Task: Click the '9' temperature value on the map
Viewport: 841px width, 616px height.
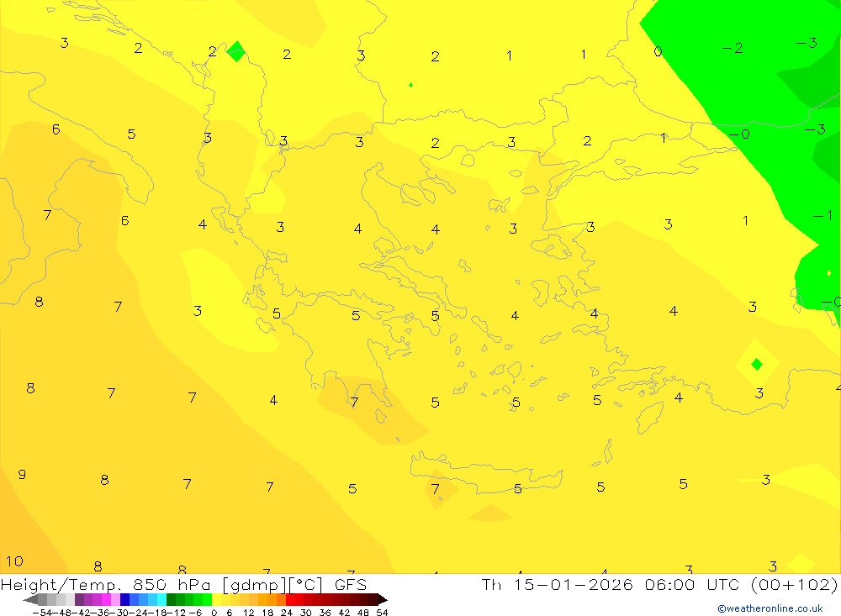Action: (22, 475)
